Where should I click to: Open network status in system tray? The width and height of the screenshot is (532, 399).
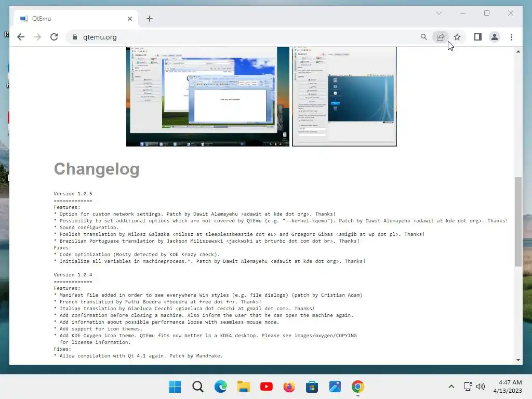pos(468,387)
